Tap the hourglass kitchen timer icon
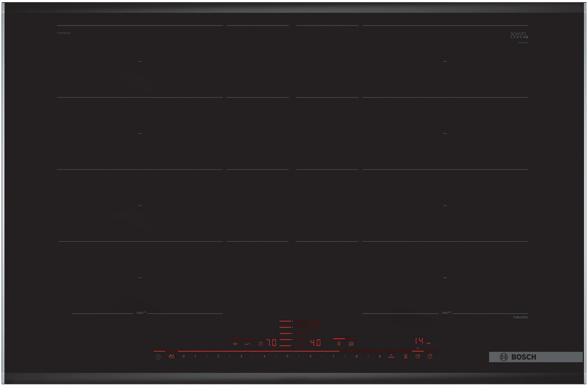The width and height of the screenshot is (588, 385). (x=406, y=357)
